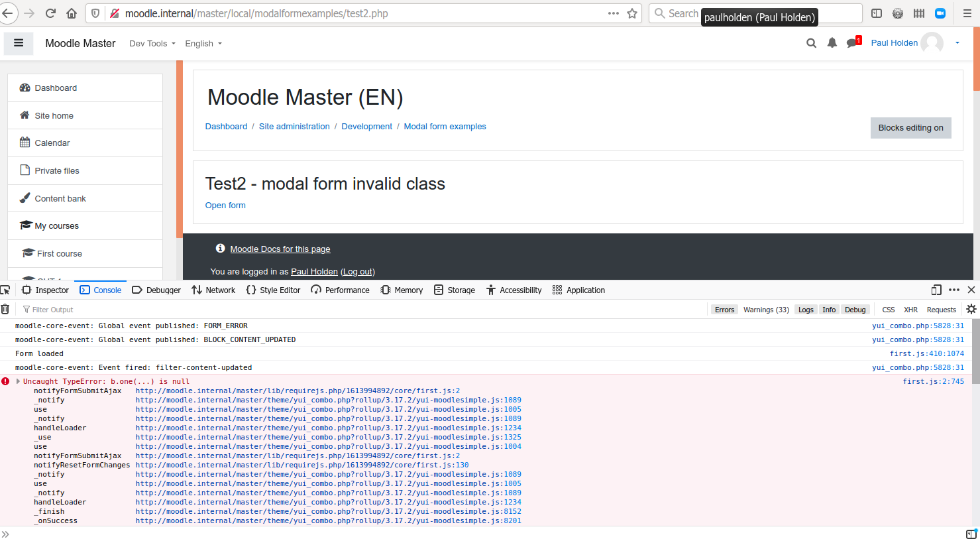Open devtools customize three-dot menu
Viewport: 980px width, 545px height.
[x=954, y=290]
